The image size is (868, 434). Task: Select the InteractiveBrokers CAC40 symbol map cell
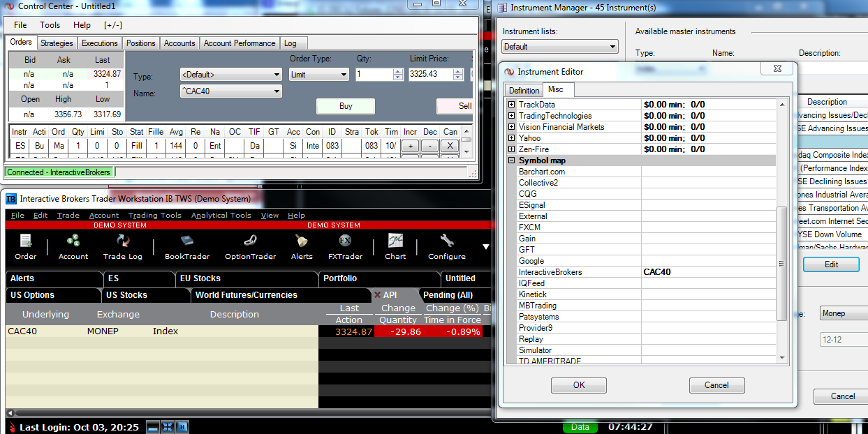point(708,272)
